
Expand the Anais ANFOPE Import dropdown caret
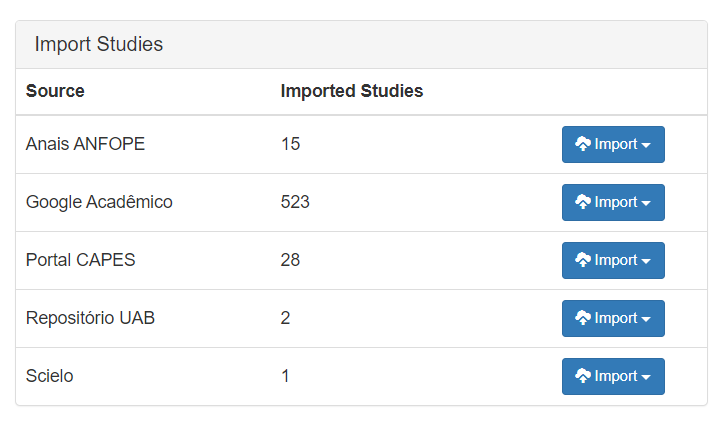click(646, 146)
